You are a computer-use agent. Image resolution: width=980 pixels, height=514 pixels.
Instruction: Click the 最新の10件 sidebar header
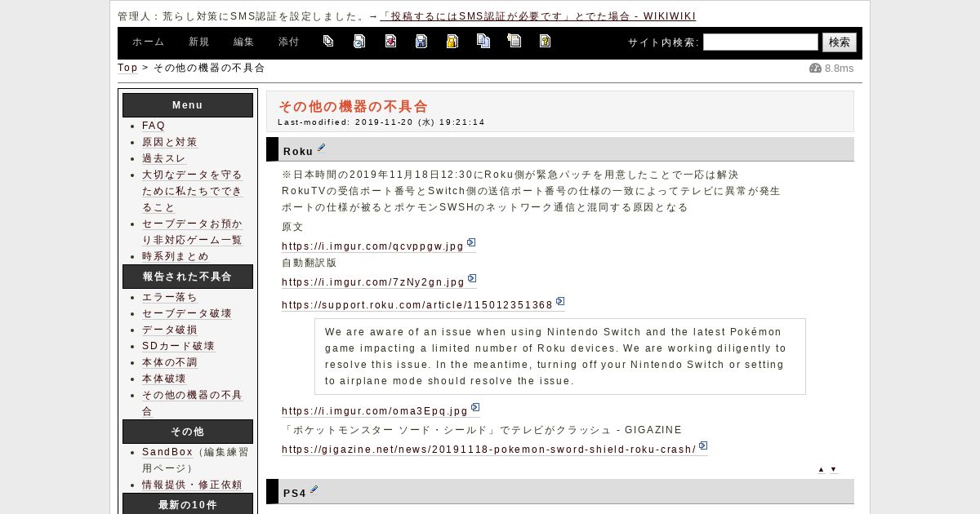[188, 503]
